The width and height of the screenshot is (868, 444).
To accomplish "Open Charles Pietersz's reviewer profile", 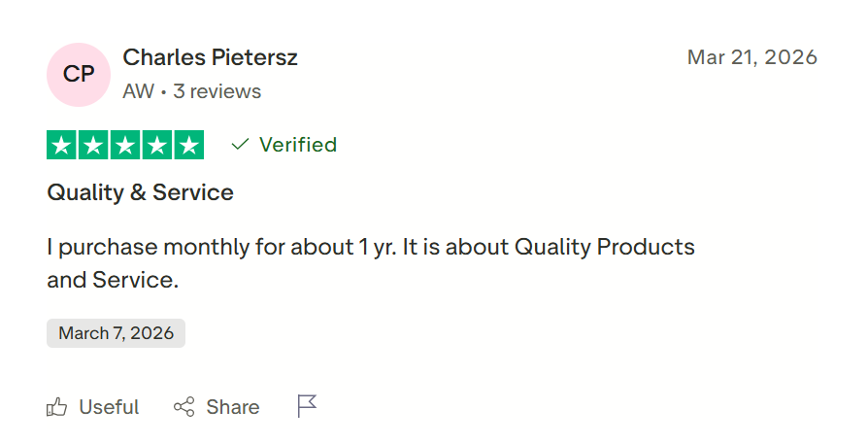I will [x=210, y=57].
